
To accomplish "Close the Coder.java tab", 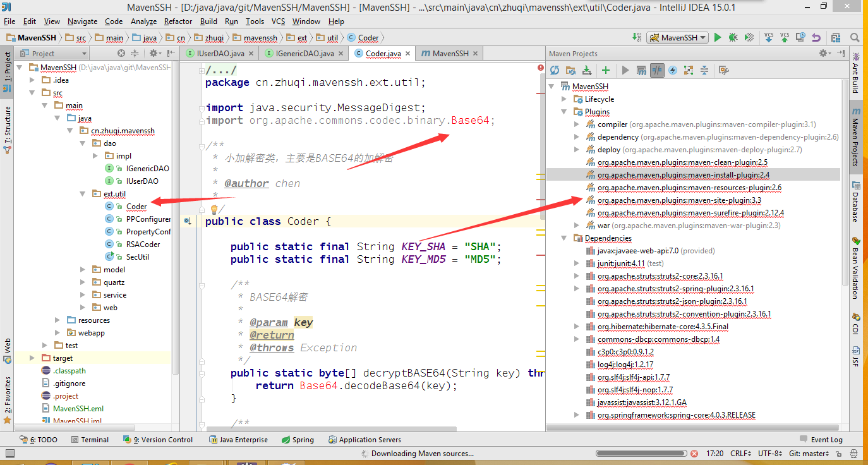I will 407,54.
